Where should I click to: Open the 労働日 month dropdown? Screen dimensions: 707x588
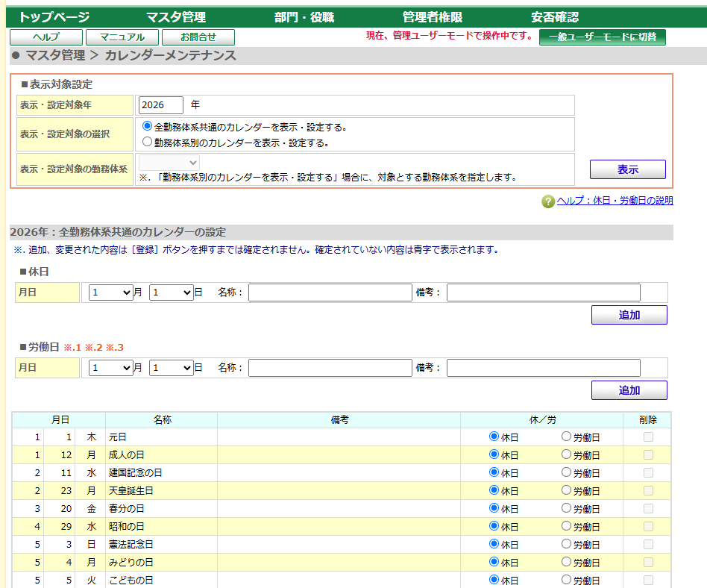pyautogui.click(x=111, y=368)
